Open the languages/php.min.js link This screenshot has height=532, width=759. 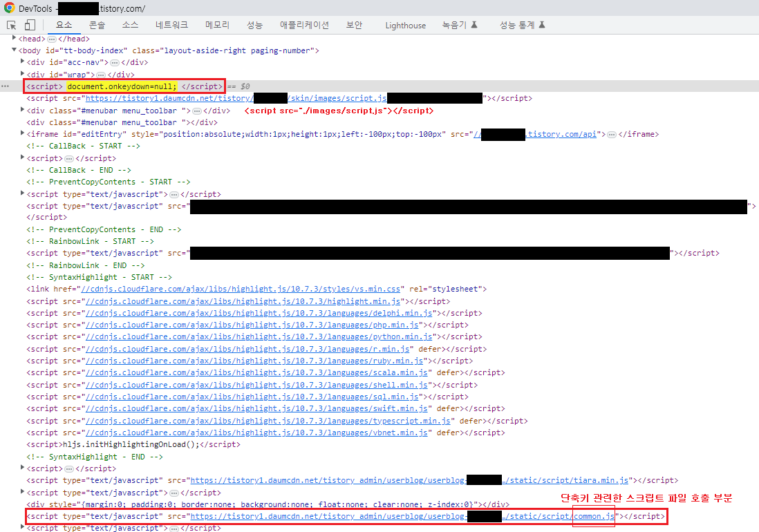click(252, 325)
